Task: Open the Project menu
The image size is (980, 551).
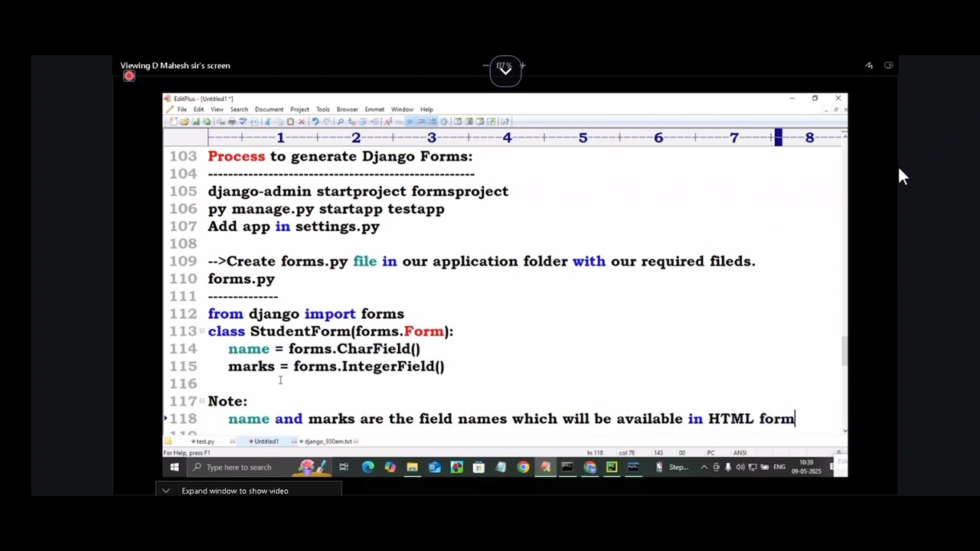Action: pos(299,109)
